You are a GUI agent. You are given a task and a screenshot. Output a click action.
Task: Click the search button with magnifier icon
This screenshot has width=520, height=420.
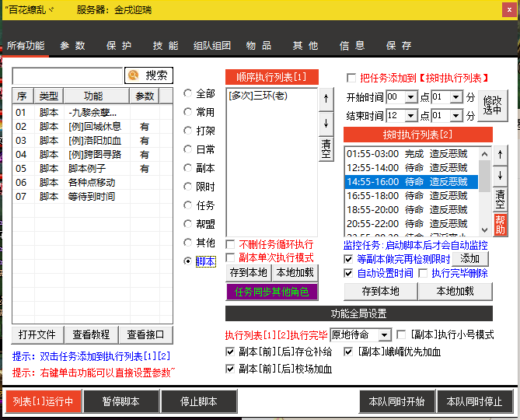[148, 75]
